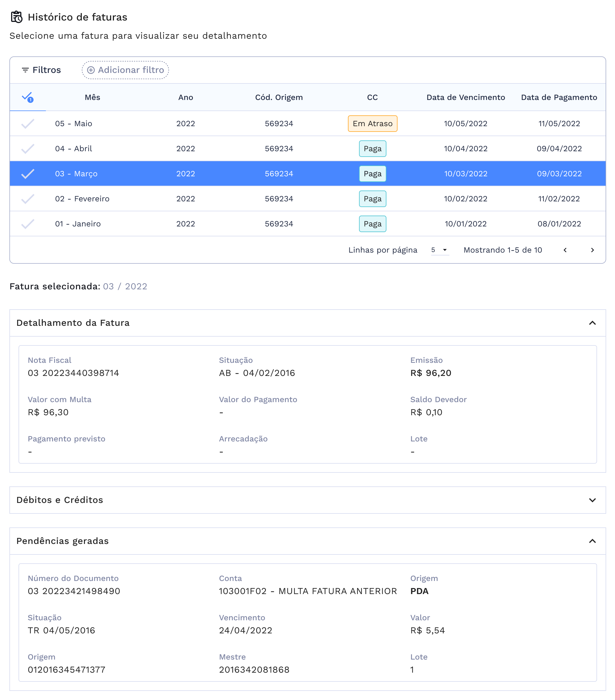Screen dimensions: 615x700
Task: Click the Paga badge for Fevereiro
Action: [x=372, y=199]
